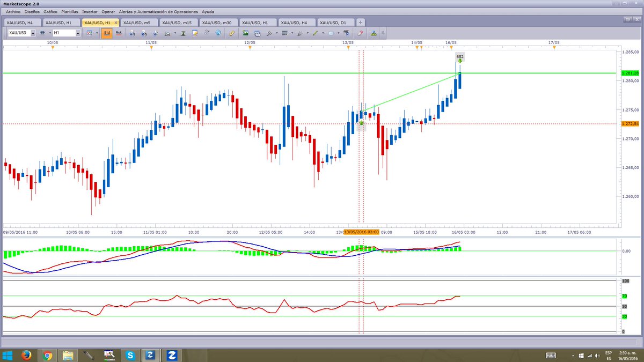Expand the link chain dropdown arrow
This screenshot has height=362, width=644.
pos(49,33)
